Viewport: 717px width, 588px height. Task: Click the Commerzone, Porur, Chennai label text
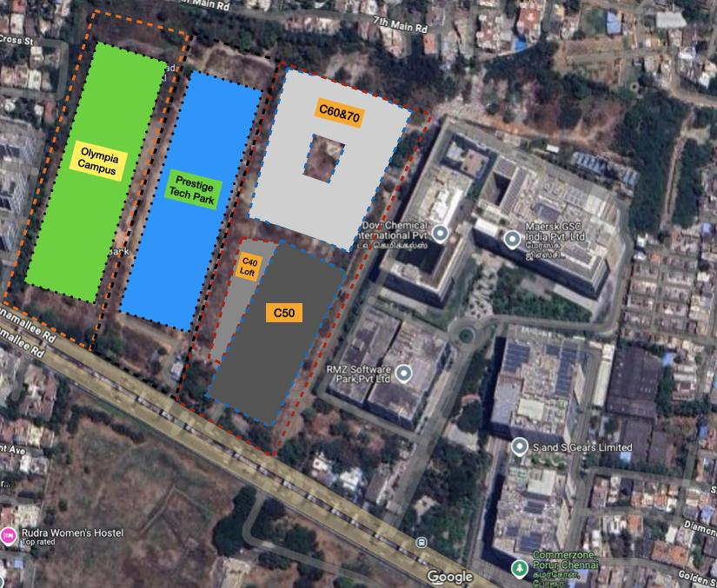[565, 559]
